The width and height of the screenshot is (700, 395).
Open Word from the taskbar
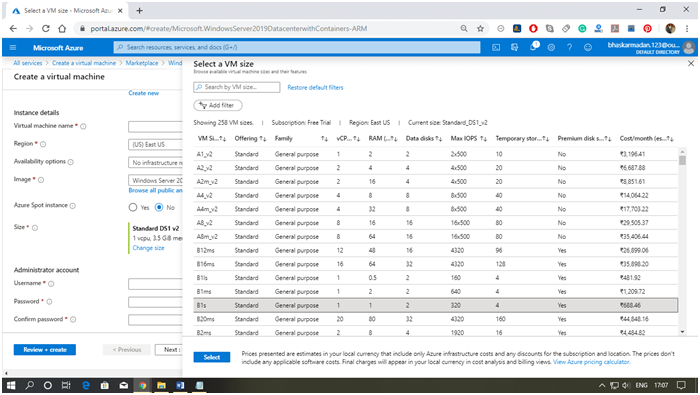point(180,385)
